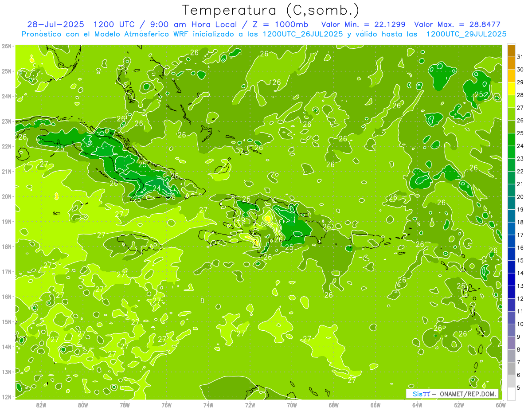Image resolution: width=532 pixels, height=411 pixels.
Task: Click the 'Temperatura (C,somb.)' title
Action: 271,10
